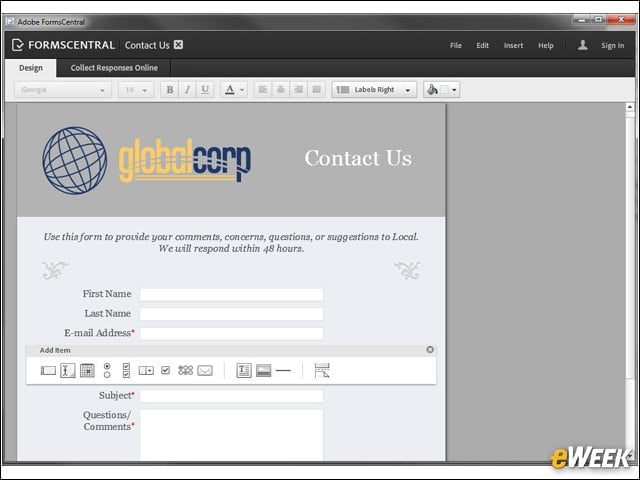
Task: Add a page break item
Action: click(322, 371)
